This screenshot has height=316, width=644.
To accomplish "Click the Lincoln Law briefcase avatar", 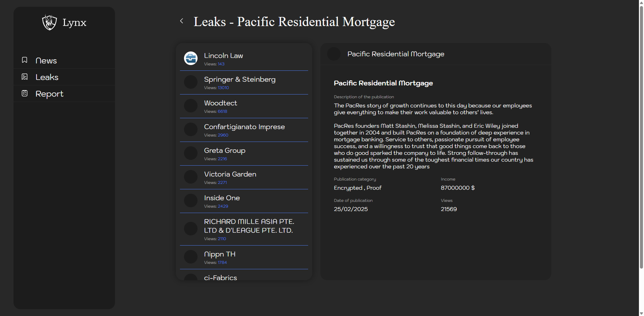I will click(x=191, y=58).
